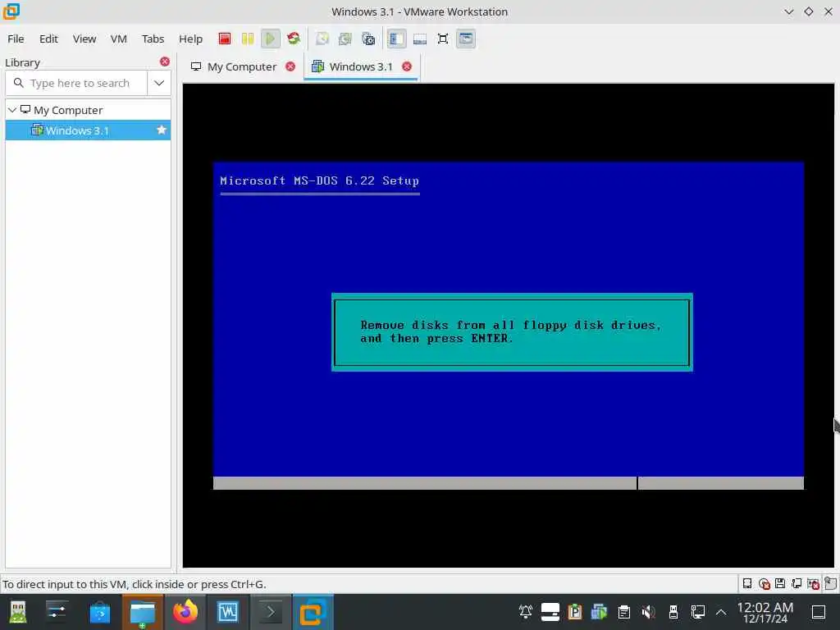This screenshot has width=840, height=630.
Task: Click the USB removable devices tray icon
Action: (673, 612)
